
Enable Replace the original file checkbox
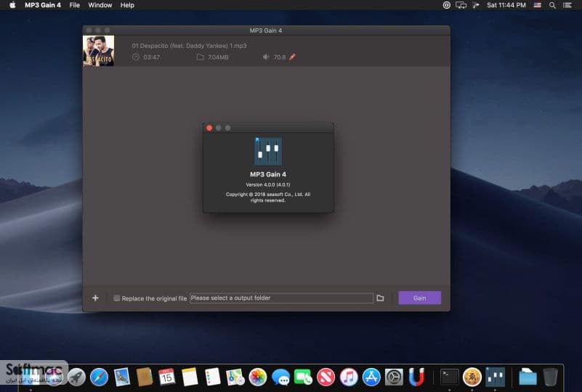click(x=116, y=298)
